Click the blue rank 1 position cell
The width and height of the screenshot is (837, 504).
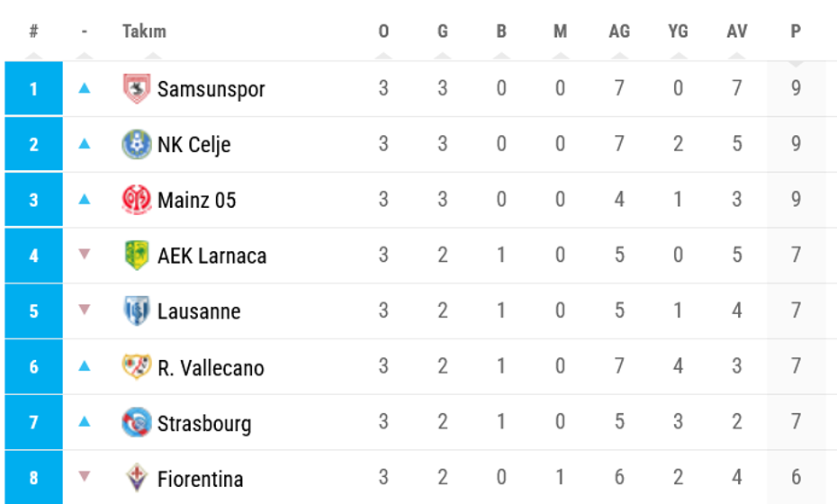[x=33, y=89]
